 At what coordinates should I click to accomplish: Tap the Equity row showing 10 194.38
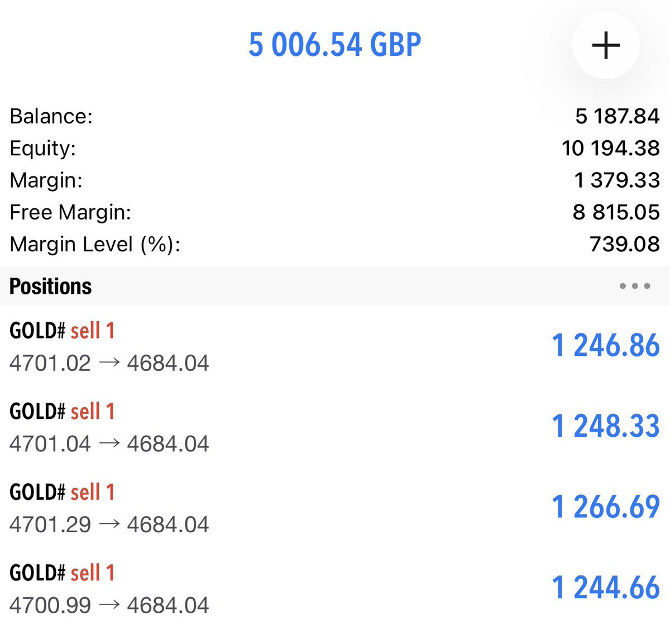click(335, 148)
